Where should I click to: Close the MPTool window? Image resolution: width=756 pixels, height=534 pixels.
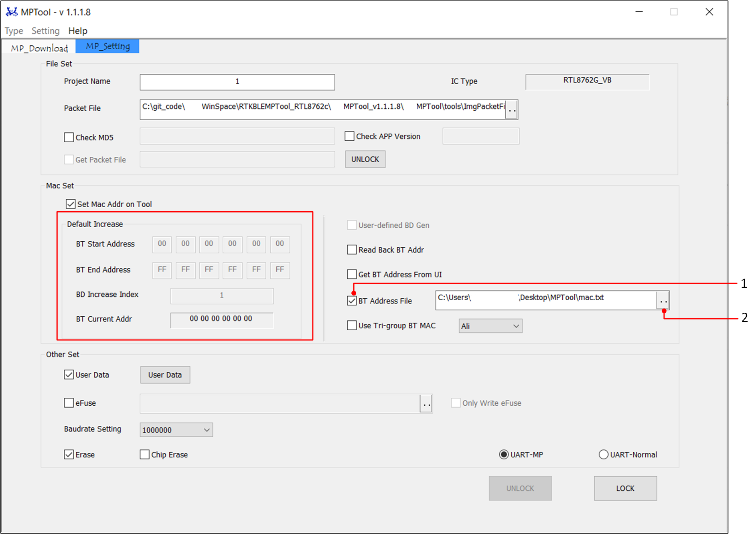point(709,12)
